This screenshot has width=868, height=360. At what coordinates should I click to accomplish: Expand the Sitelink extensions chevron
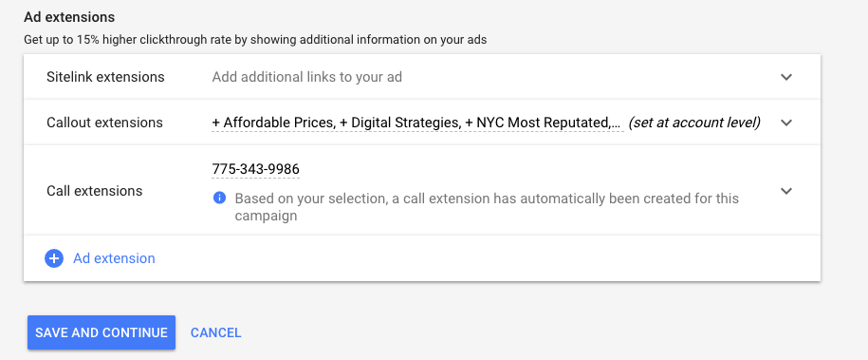point(786,77)
